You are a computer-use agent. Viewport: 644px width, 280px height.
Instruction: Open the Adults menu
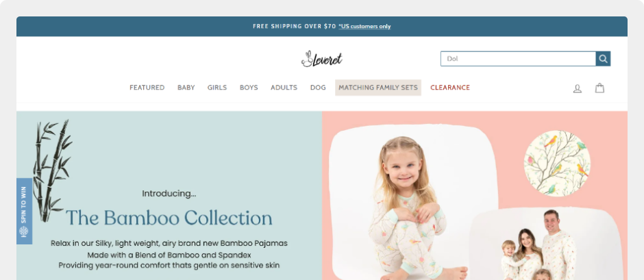[x=284, y=88]
